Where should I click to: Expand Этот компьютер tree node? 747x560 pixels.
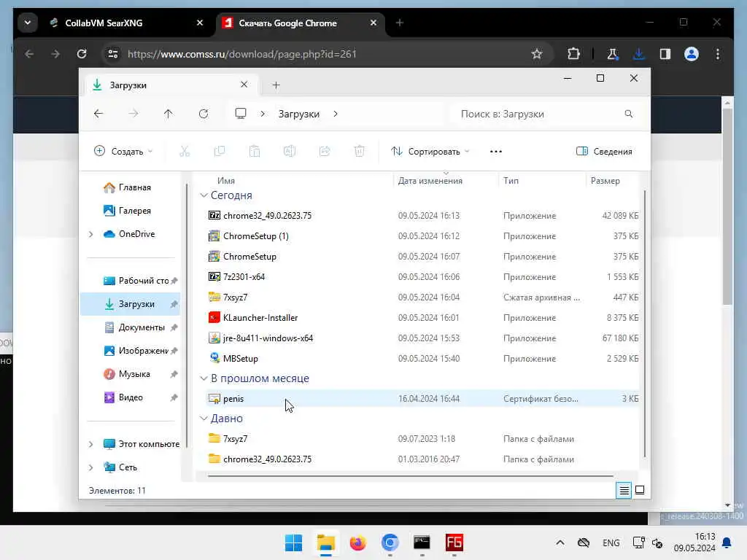tap(91, 444)
